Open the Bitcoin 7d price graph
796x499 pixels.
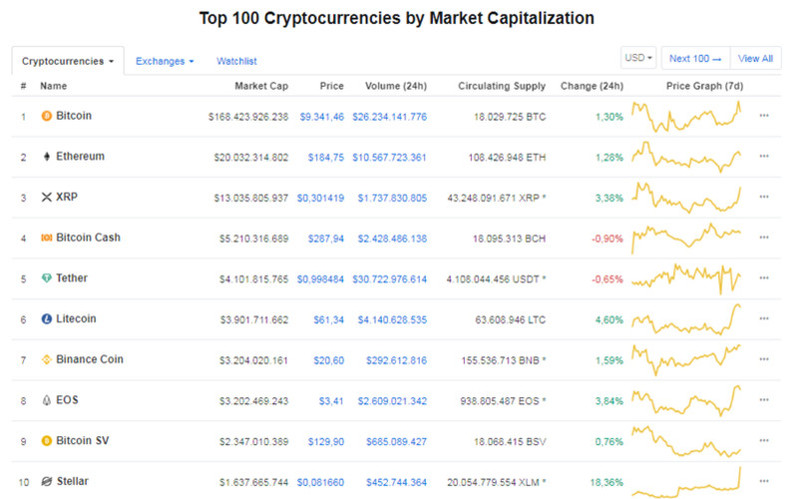tap(686, 116)
